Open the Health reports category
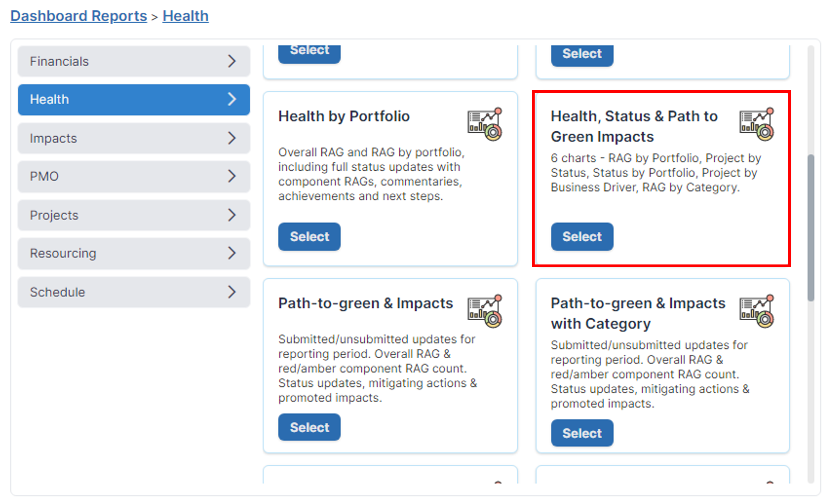The height and width of the screenshot is (504, 829). (x=134, y=99)
